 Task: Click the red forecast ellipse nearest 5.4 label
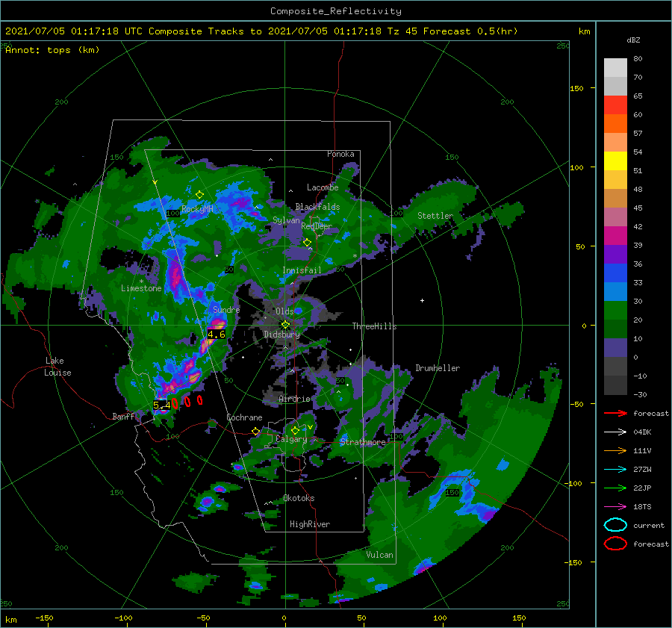[x=175, y=403]
